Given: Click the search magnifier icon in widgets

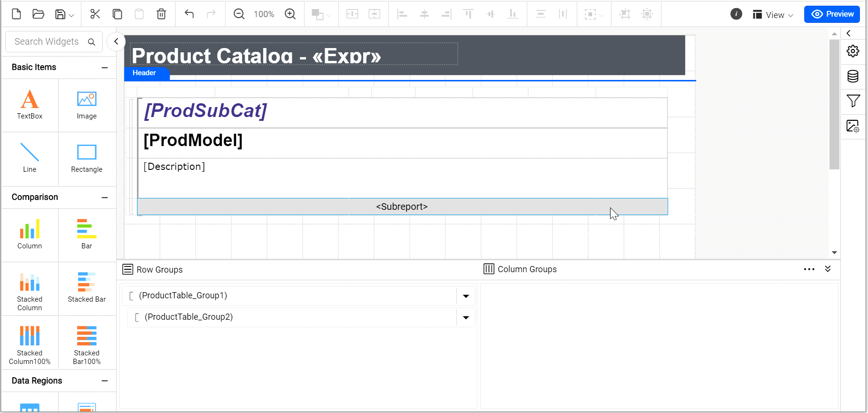Looking at the screenshot, I should click(92, 42).
